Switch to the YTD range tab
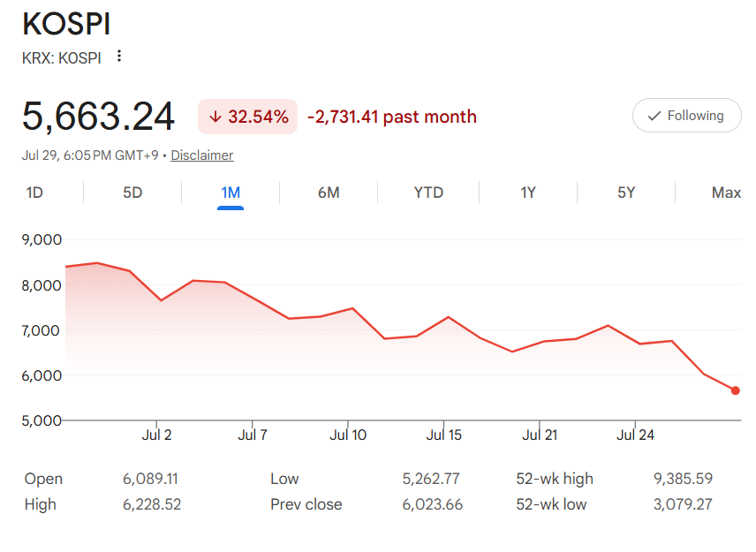Image resolution: width=756 pixels, height=552 pixels. [428, 193]
